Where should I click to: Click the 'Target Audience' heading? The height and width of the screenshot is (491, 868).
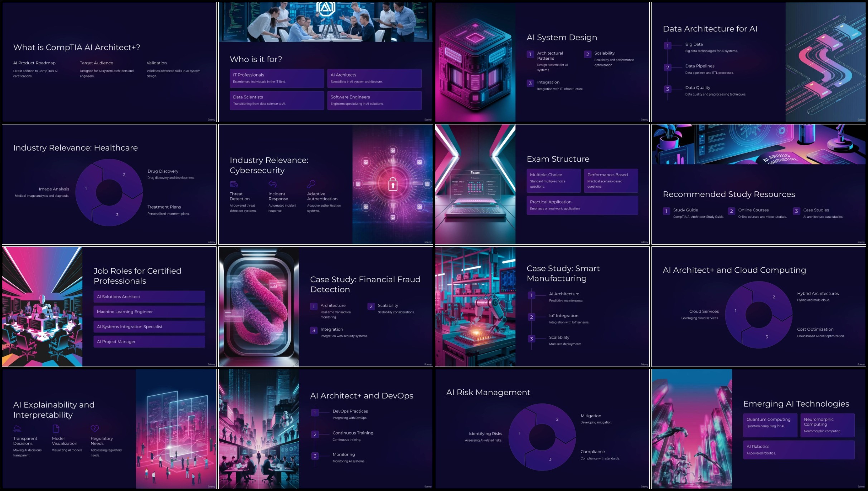(x=96, y=63)
